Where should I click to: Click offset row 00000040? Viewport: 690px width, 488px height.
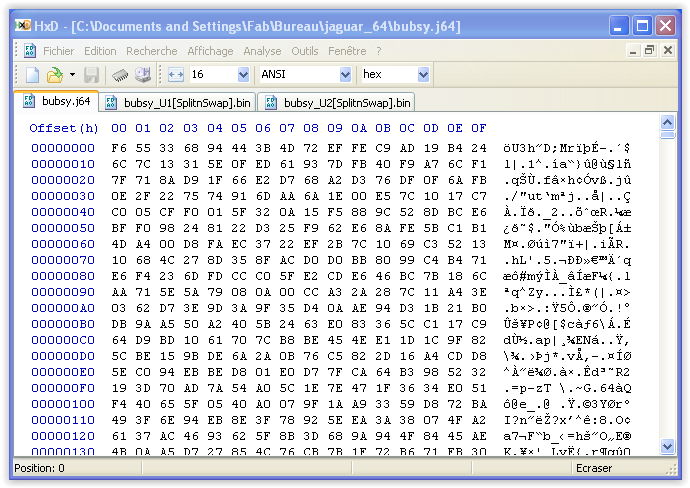click(x=63, y=212)
